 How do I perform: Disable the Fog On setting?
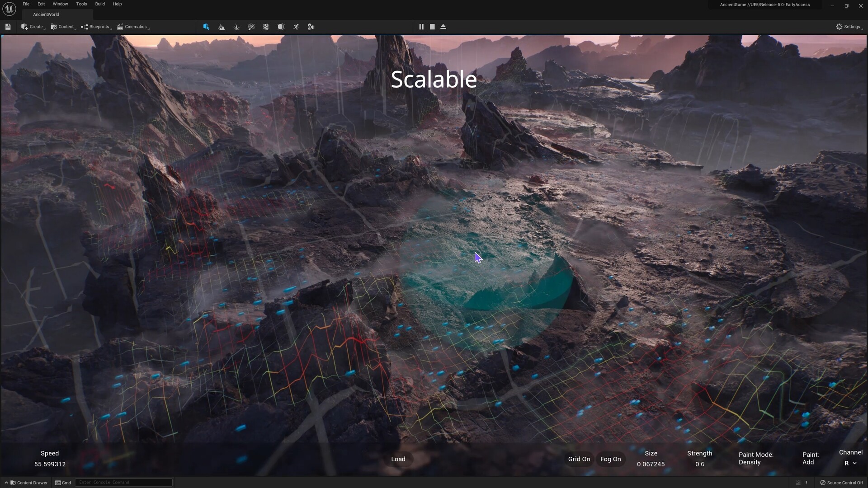coord(610,459)
